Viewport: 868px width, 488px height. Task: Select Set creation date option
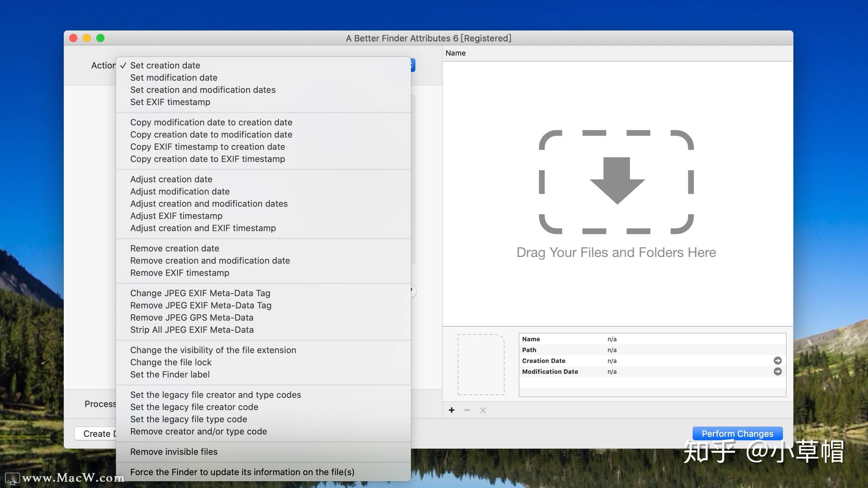(x=263, y=65)
